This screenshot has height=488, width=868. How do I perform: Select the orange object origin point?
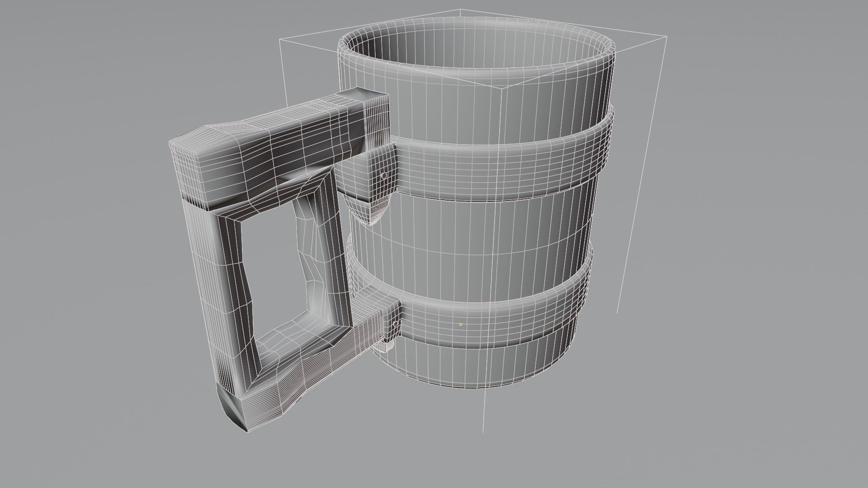[461, 324]
